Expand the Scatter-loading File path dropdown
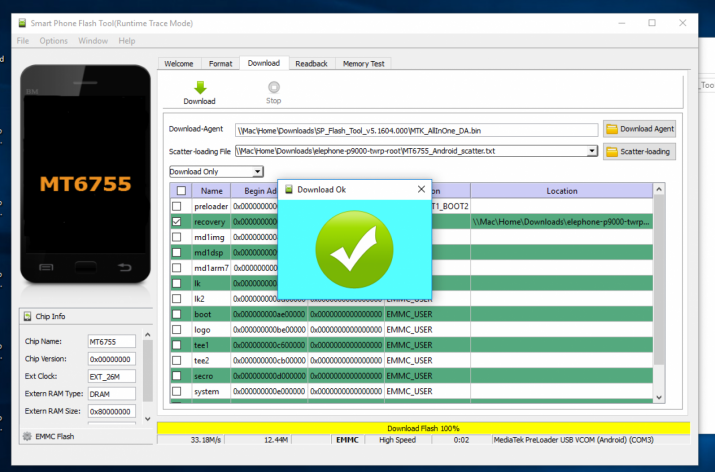715x472 pixels. [592, 151]
